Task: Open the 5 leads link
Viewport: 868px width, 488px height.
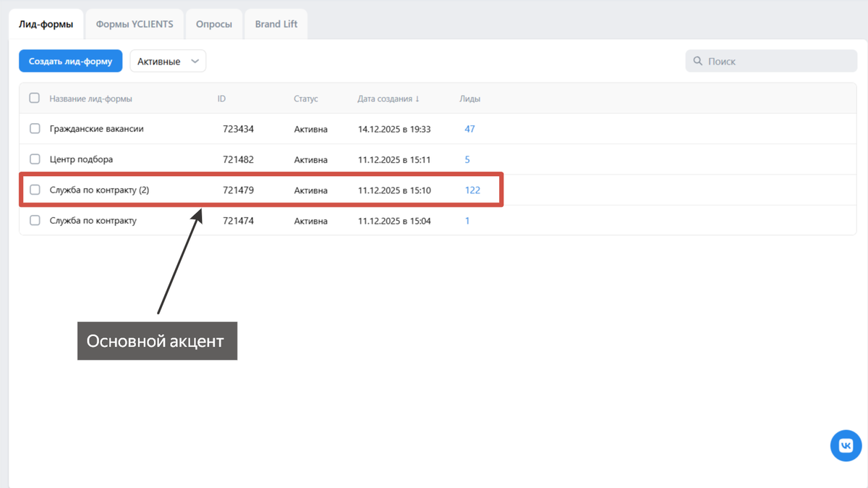Action: click(467, 159)
